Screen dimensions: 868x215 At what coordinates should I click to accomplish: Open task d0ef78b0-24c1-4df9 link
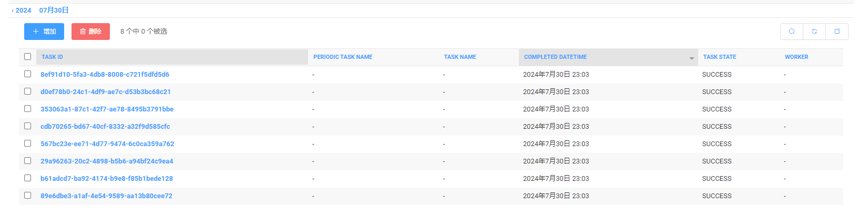(x=106, y=91)
